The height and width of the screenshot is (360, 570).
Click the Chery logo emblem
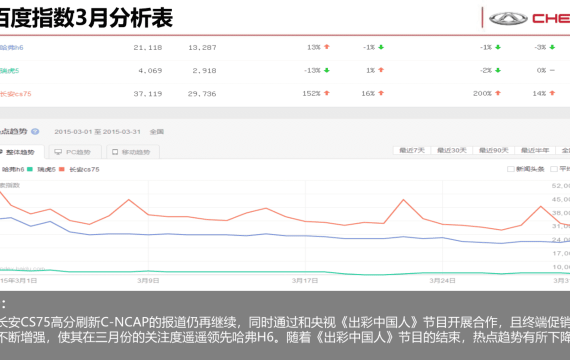(508, 19)
